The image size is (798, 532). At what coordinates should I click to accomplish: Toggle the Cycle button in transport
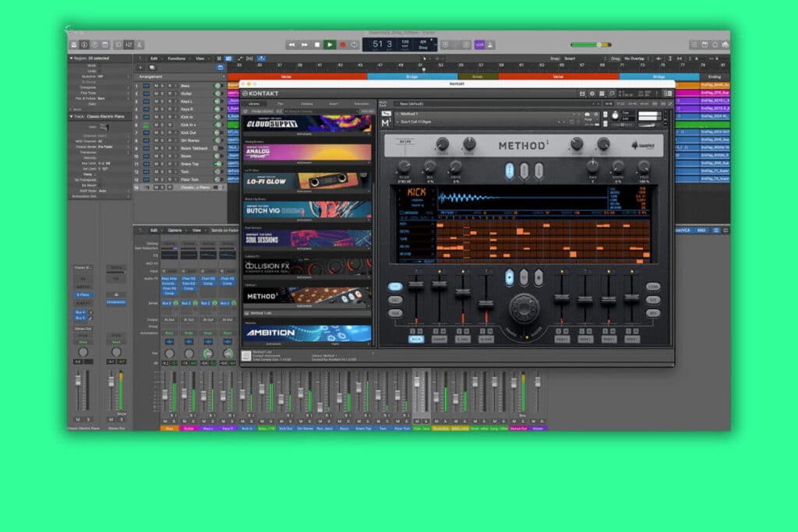(355, 44)
